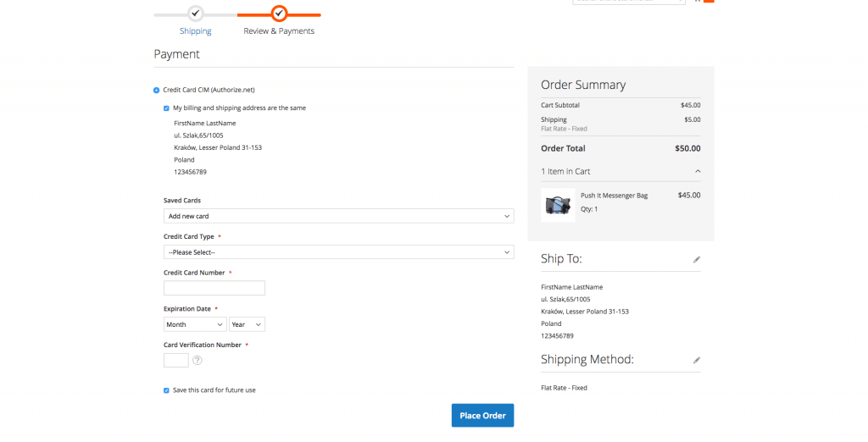Click the Push It Messenger Bag thumbnail
The width and height of the screenshot is (868, 442).
tap(558, 205)
